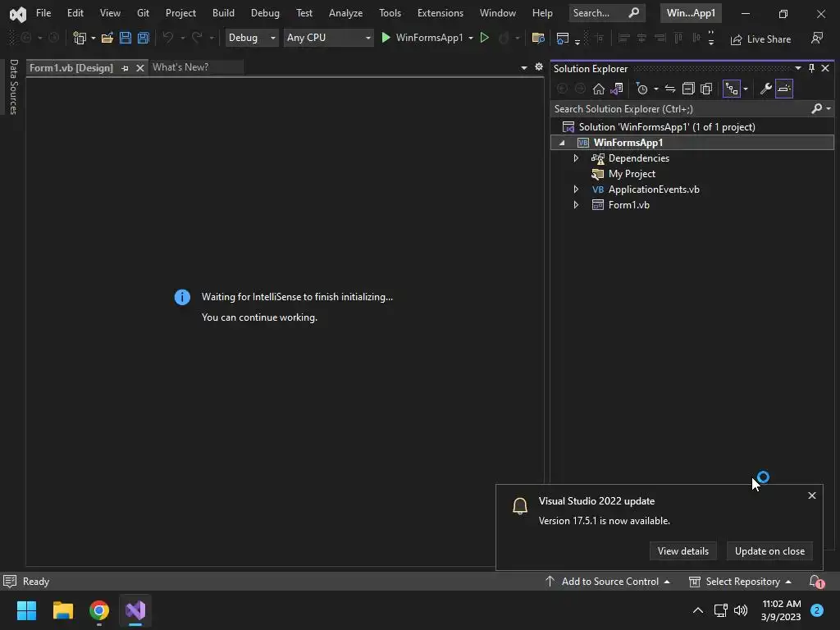This screenshot has height=630, width=840.
Task: Expand the Dependencies node
Action: pyautogui.click(x=576, y=158)
